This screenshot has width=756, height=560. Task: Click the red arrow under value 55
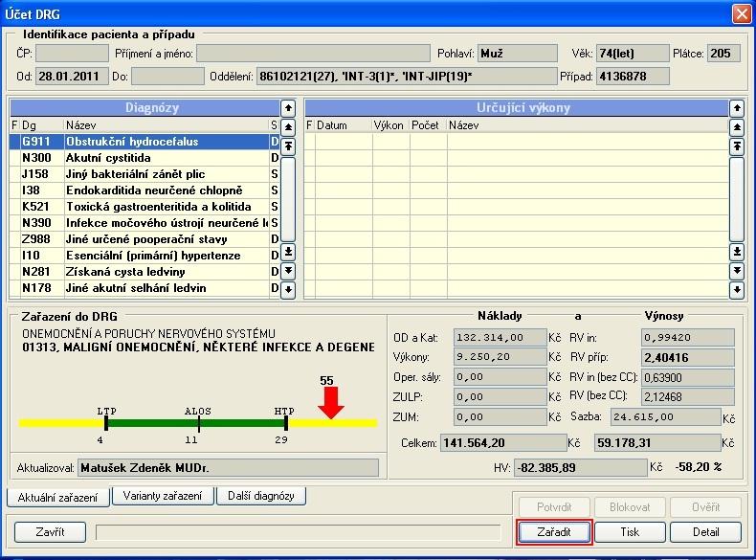331,402
